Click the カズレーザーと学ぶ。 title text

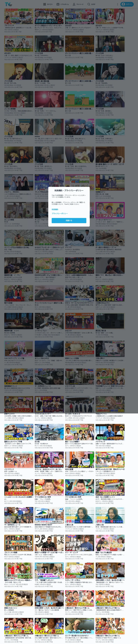point(73,580)
